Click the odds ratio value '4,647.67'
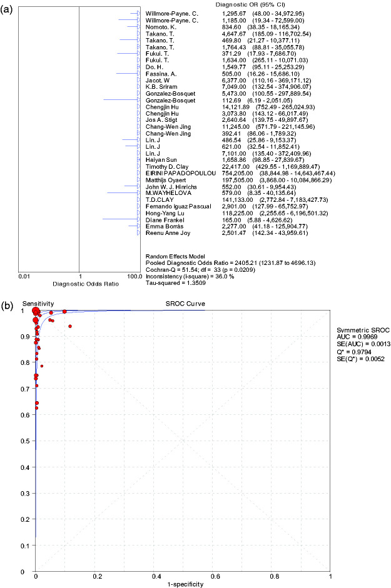The image size is (391, 588). (x=234, y=34)
